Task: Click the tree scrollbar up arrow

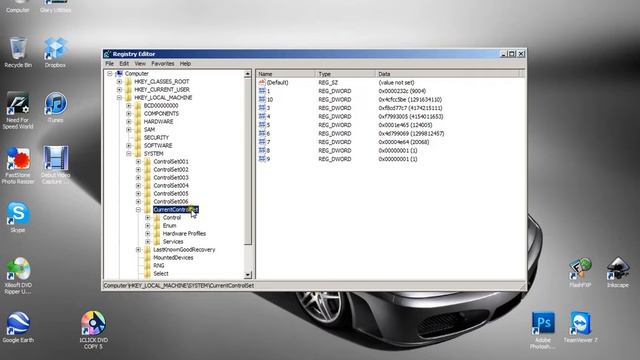Action: pos(248,74)
